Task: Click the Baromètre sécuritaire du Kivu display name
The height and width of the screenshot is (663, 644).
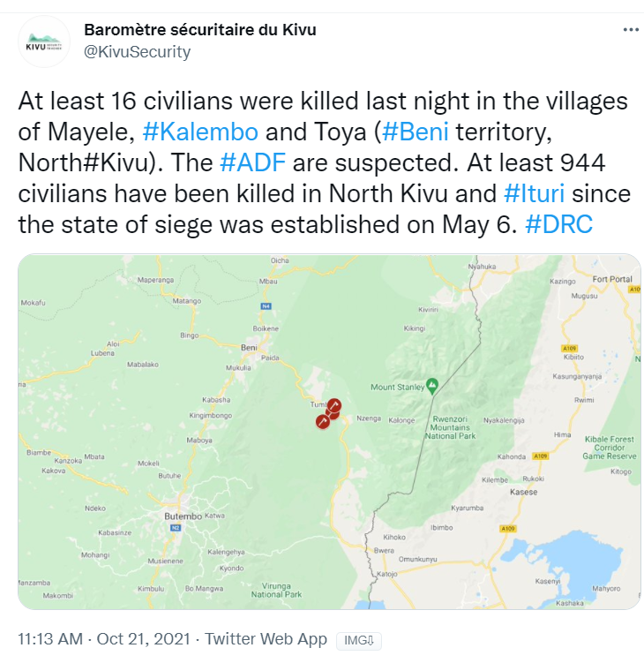Action: point(199,30)
